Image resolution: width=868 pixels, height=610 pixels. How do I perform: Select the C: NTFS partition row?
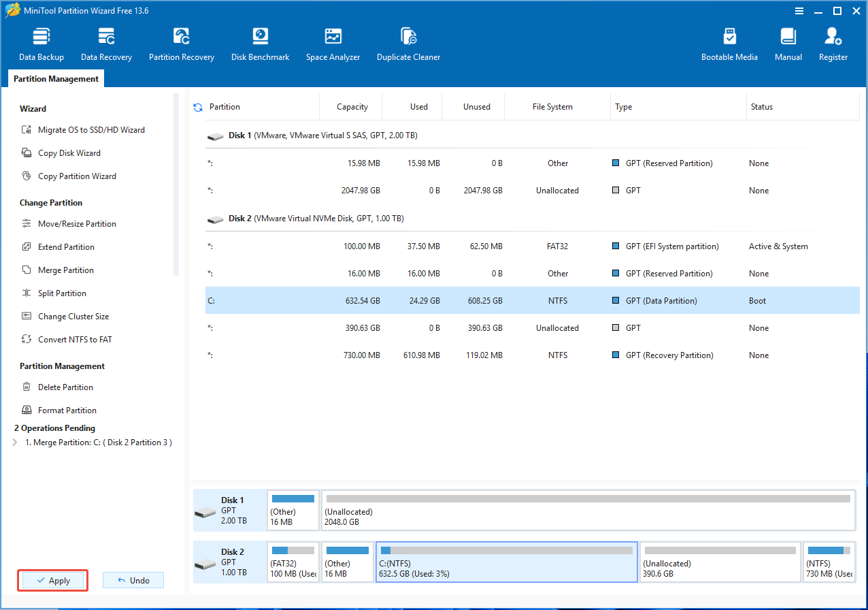point(532,300)
